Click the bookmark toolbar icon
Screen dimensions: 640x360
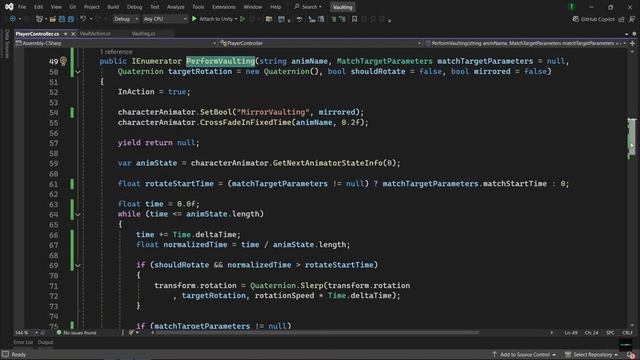354,19
